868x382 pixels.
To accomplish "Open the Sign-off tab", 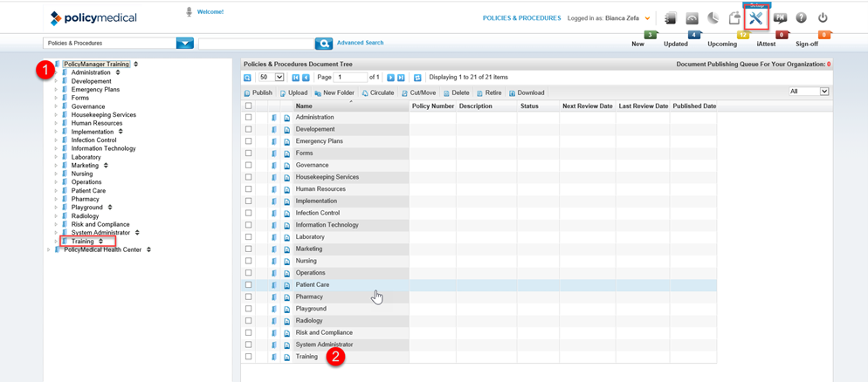I will 807,44.
